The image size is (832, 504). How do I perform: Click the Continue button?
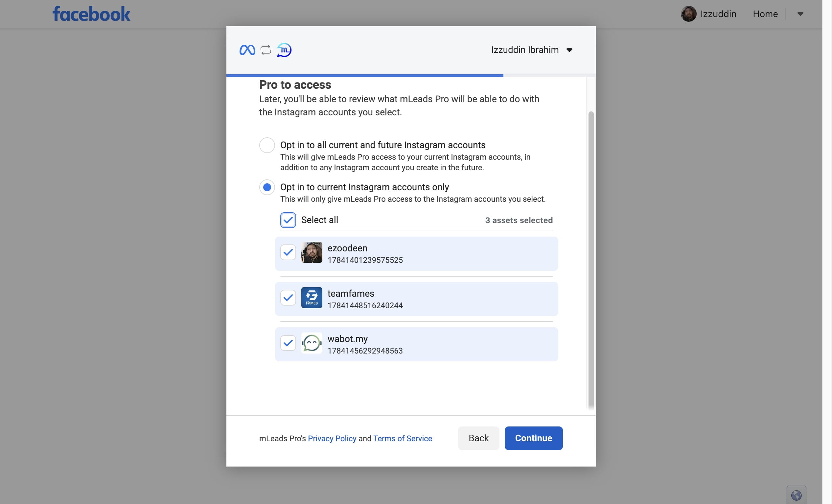(x=533, y=438)
